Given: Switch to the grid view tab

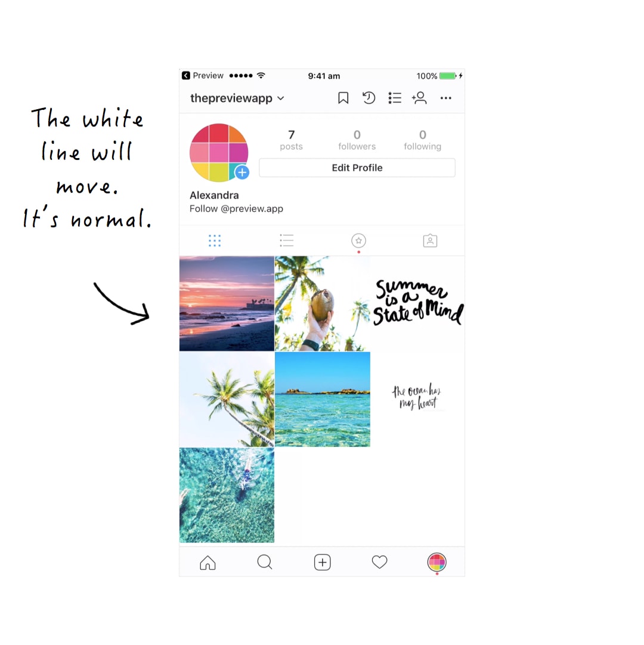Looking at the screenshot, I should tap(215, 240).
